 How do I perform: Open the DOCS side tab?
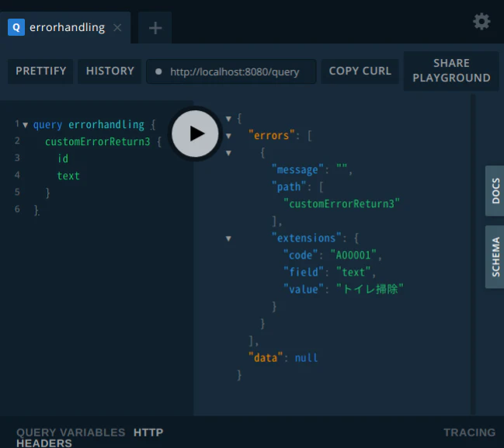(495, 190)
